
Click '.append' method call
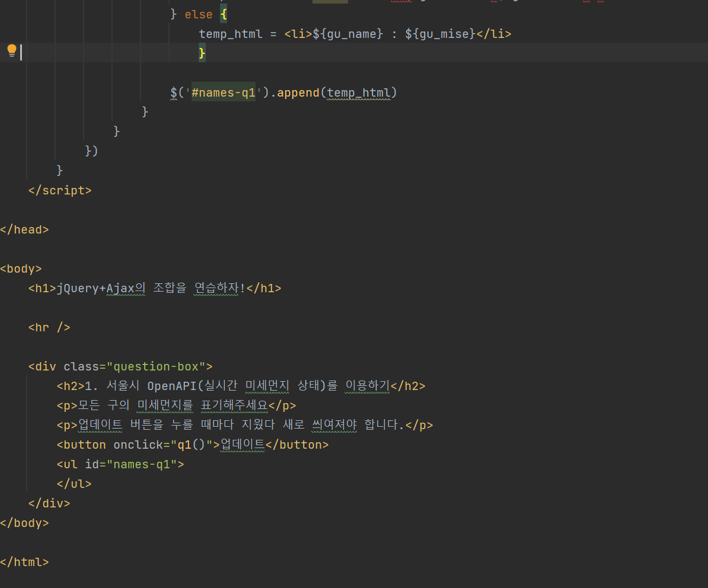tap(295, 92)
